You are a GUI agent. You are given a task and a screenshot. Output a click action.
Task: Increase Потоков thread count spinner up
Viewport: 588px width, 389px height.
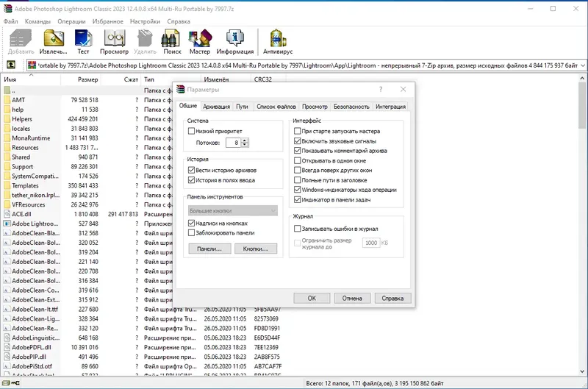coord(245,140)
